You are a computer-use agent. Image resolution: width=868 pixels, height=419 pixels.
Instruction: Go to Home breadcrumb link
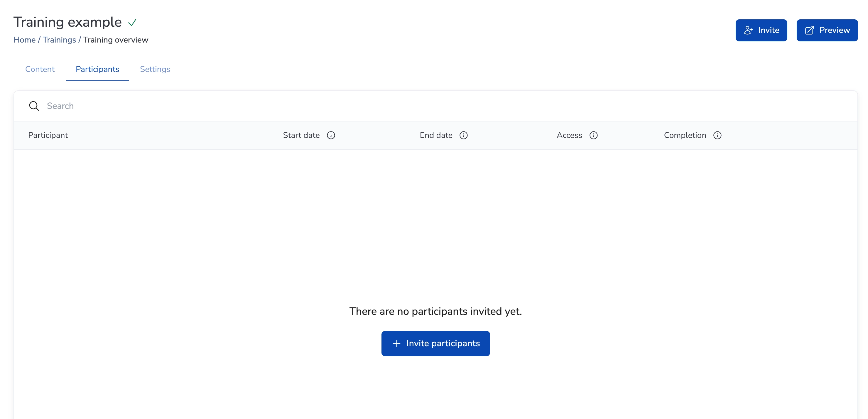pyautogui.click(x=24, y=40)
